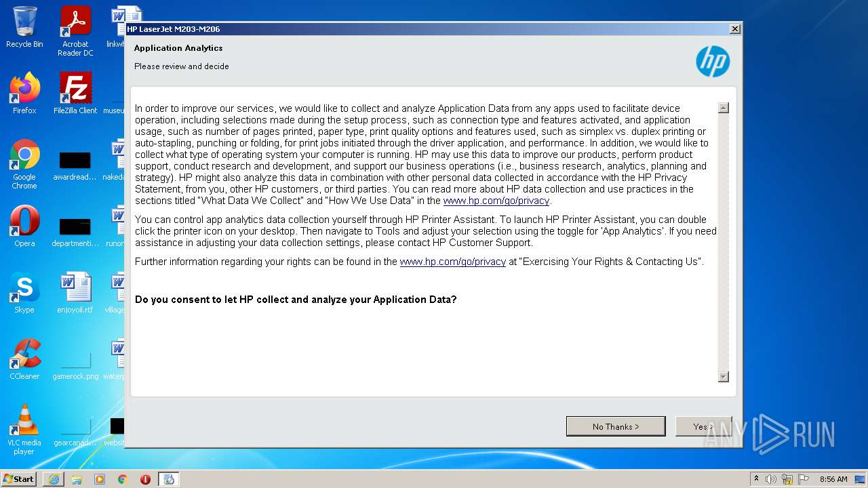This screenshot has width=868, height=488.
Task: Open the volume control tray icon
Action: [x=771, y=479]
